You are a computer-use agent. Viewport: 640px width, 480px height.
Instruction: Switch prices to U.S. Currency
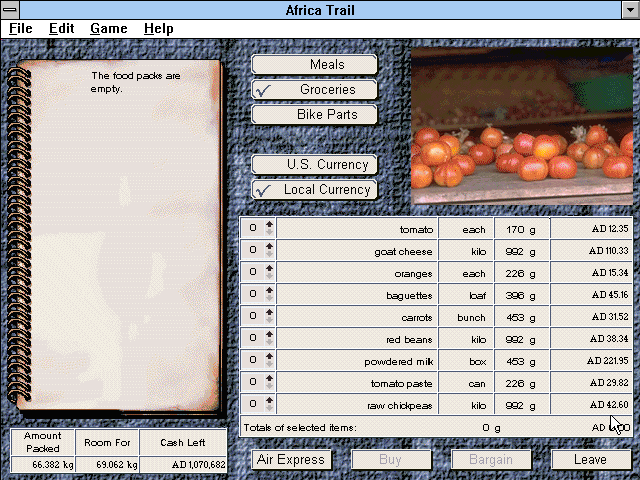point(314,164)
